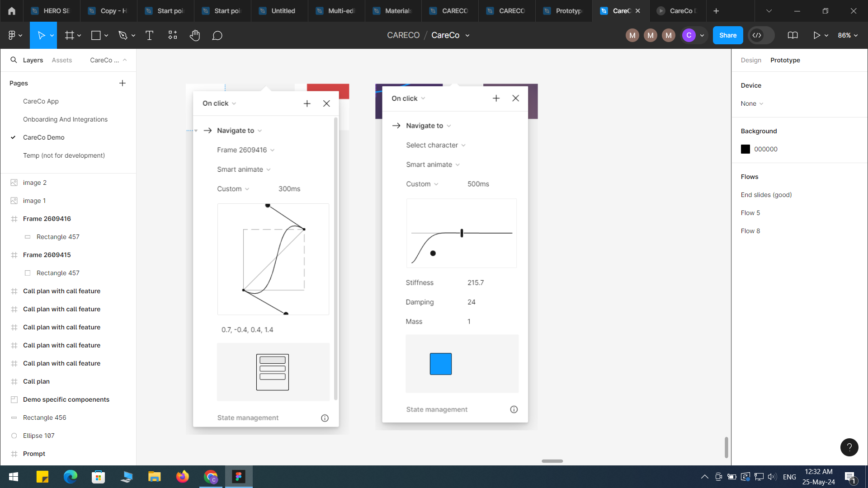Click the upper bezier curve handle
The height and width of the screenshot is (488, 868).
click(268, 206)
